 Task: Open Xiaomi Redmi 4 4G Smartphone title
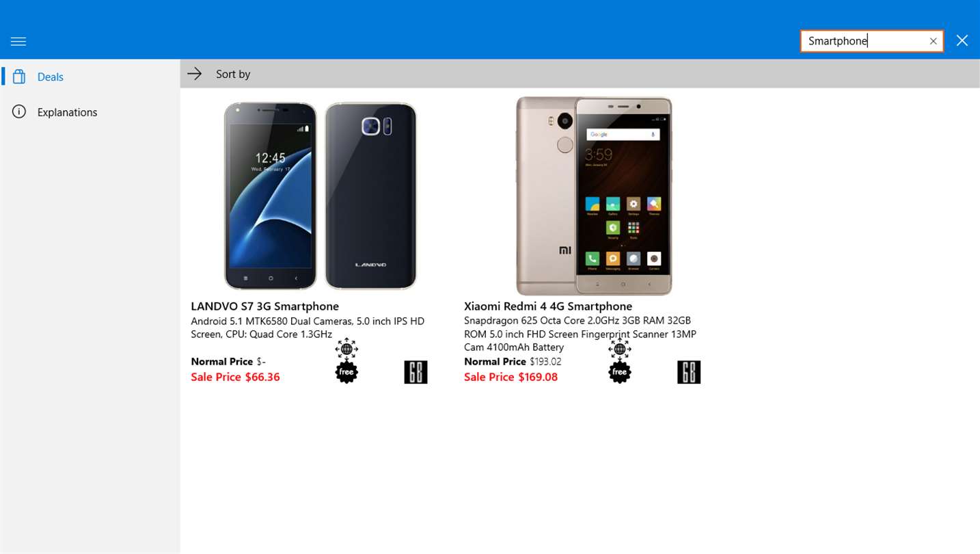point(548,306)
